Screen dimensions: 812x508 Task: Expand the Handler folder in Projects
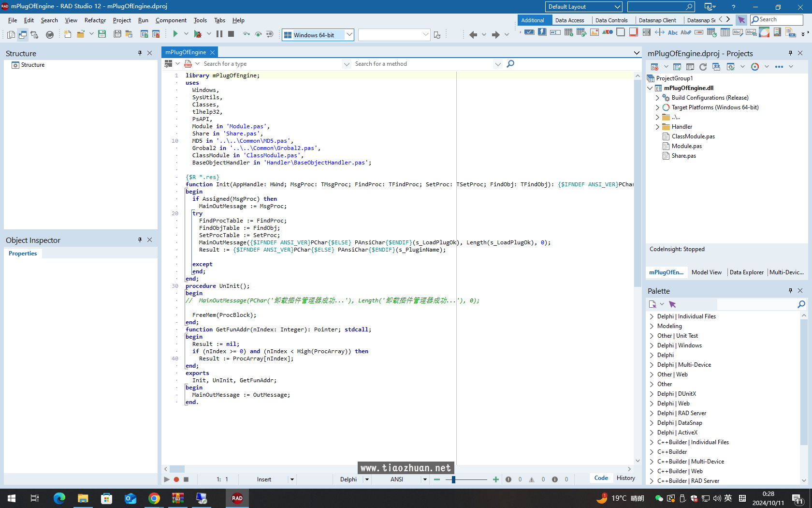pos(657,127)
